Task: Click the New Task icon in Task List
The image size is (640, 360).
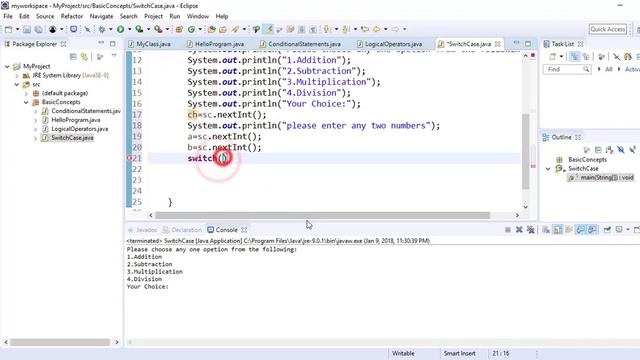Action: (x=552, y=56)
